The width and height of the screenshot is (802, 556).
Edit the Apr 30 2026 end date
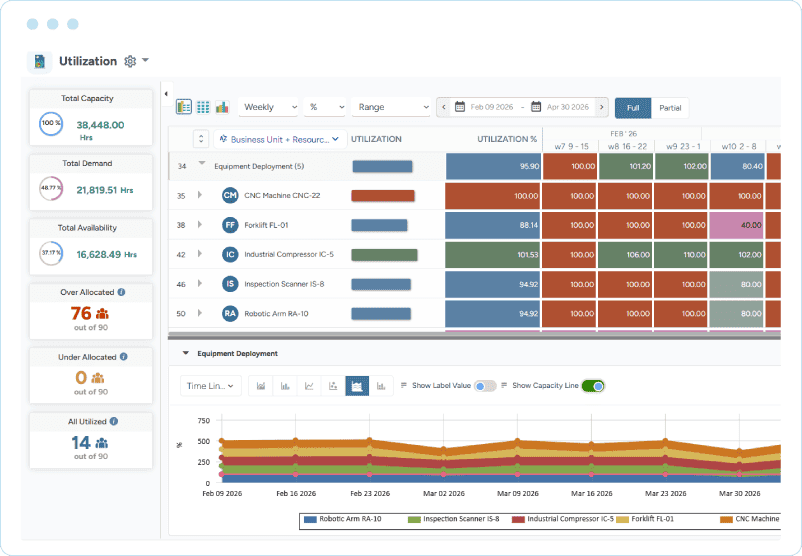[568, 107]
